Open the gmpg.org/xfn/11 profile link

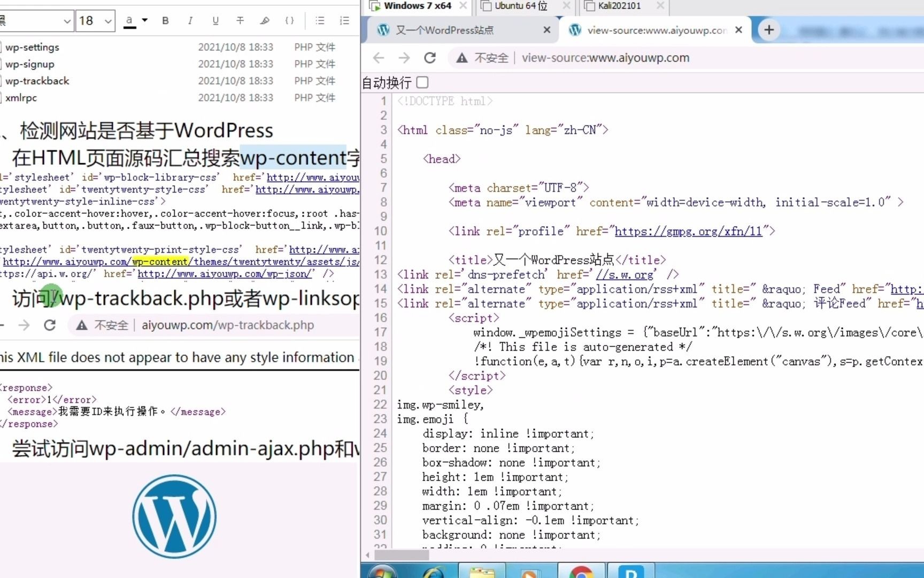coord(688,231)
